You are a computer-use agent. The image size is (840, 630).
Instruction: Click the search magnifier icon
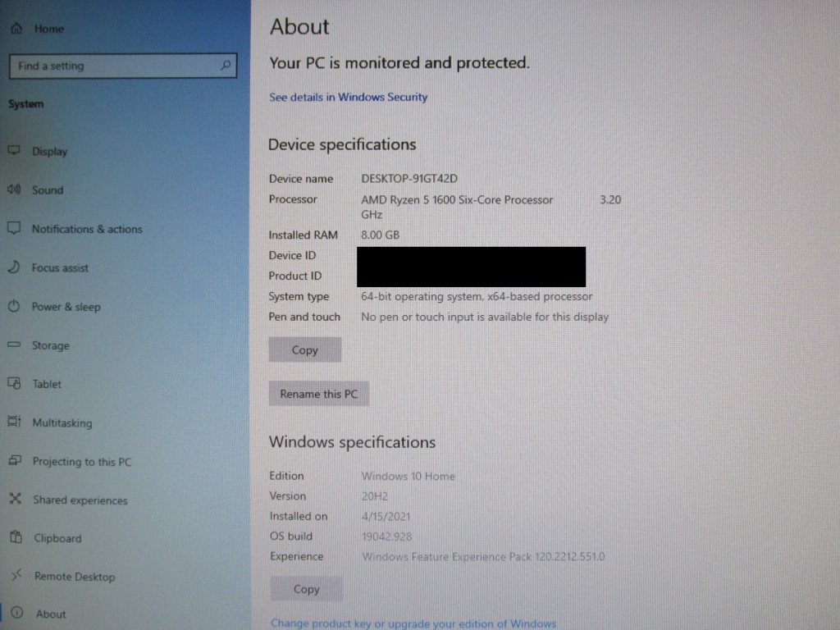point(226,66)
